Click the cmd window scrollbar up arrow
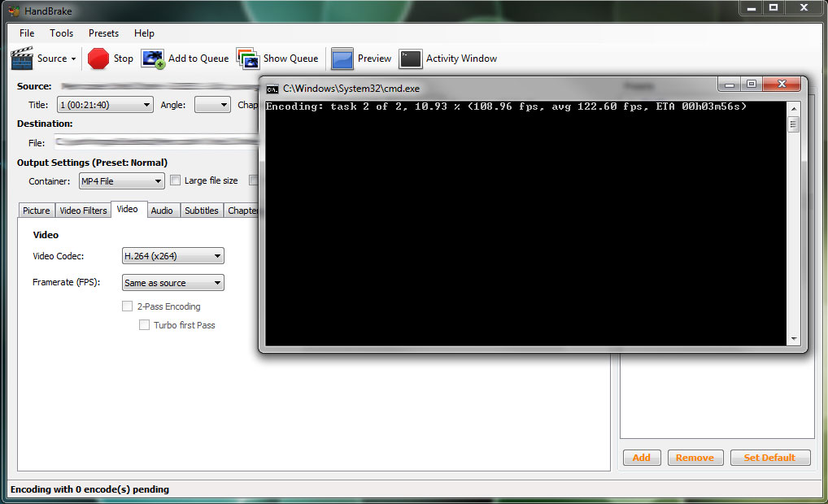This screenshot has width=828, height=504. tap(793, 108)
